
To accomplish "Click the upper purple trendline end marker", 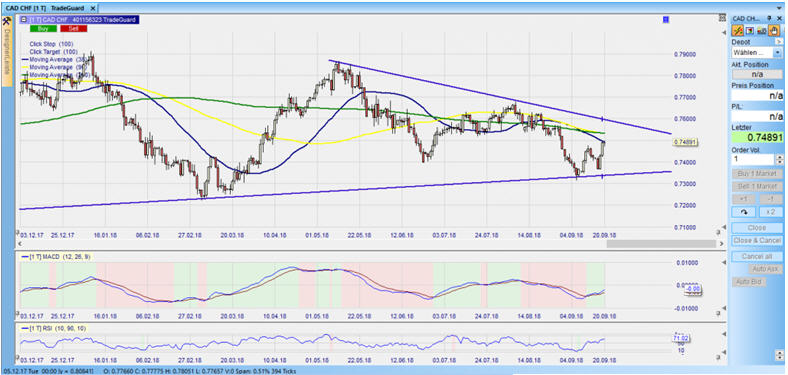I will tap(603, 119).
